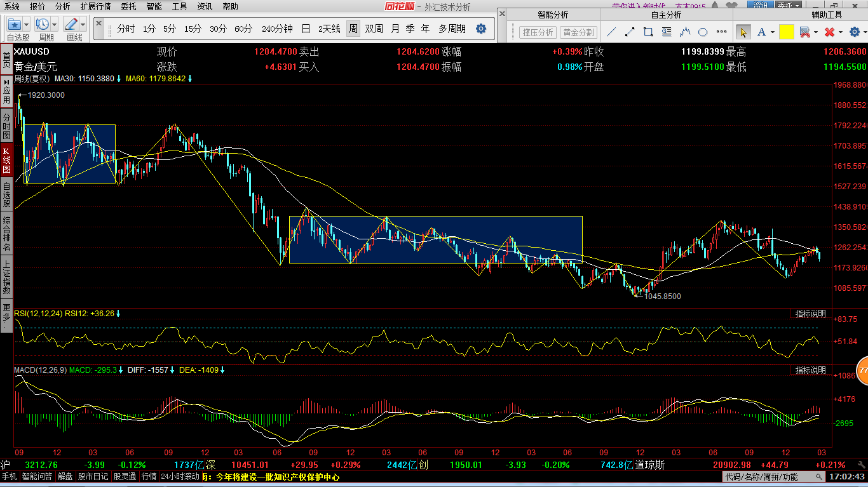Click the 撑压分析 button
The height and width of the screenshot is (487, 868).
[x=537, y=32]
